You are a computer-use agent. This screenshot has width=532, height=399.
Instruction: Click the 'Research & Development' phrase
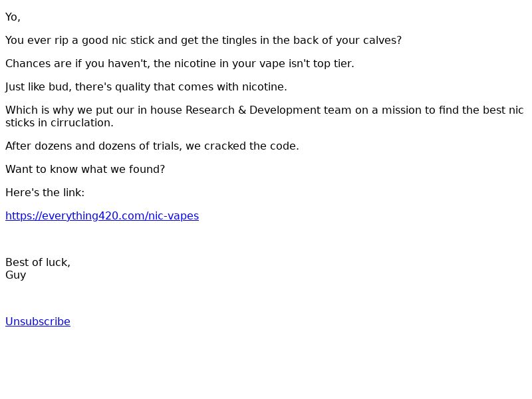pos(253,110)
